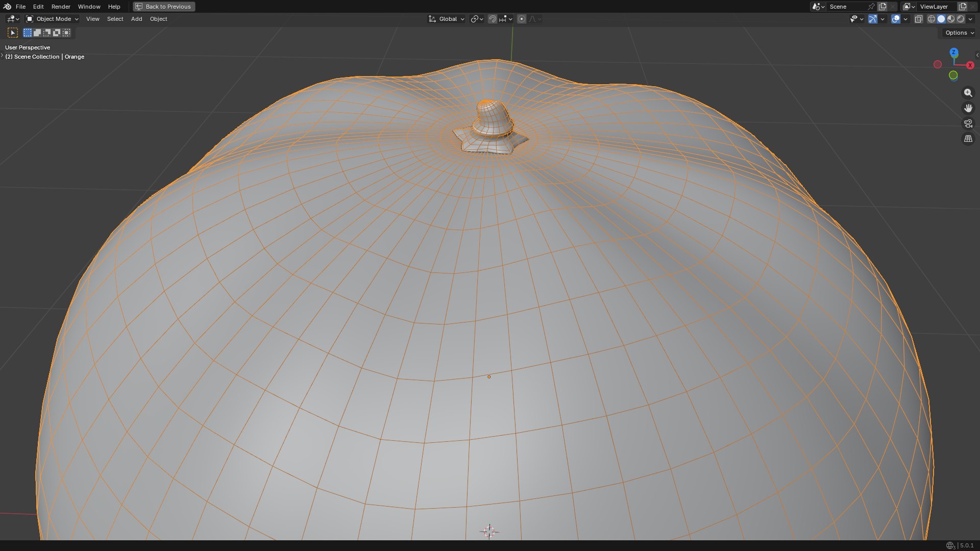
Task: Click the green Y axis gizmo circle
Action: (953, 76)
